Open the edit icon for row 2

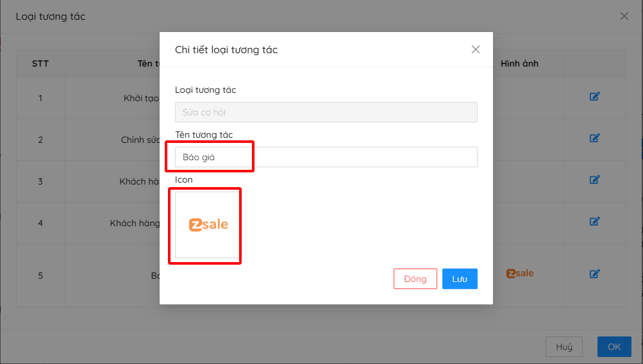(594, 138)
